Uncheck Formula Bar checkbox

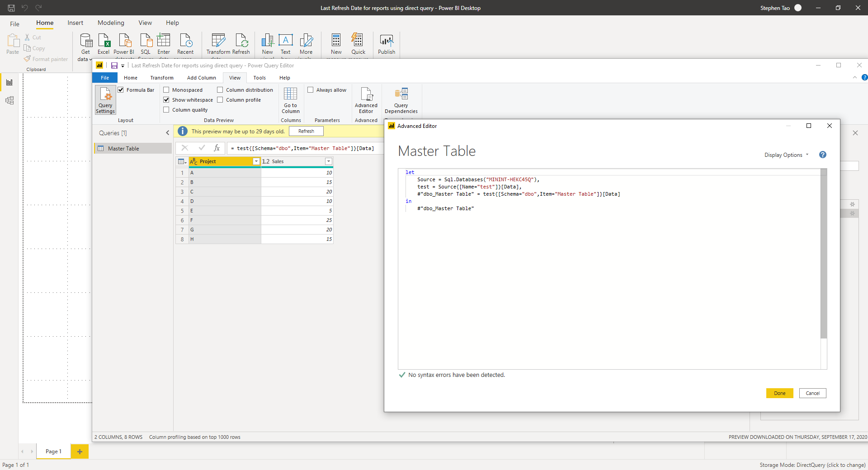coord(121,90)
